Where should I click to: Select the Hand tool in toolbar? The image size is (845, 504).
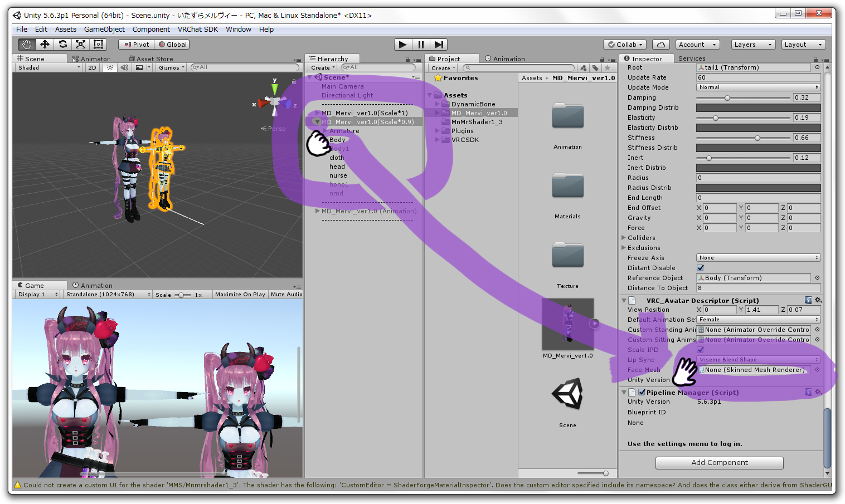(27, 45)
